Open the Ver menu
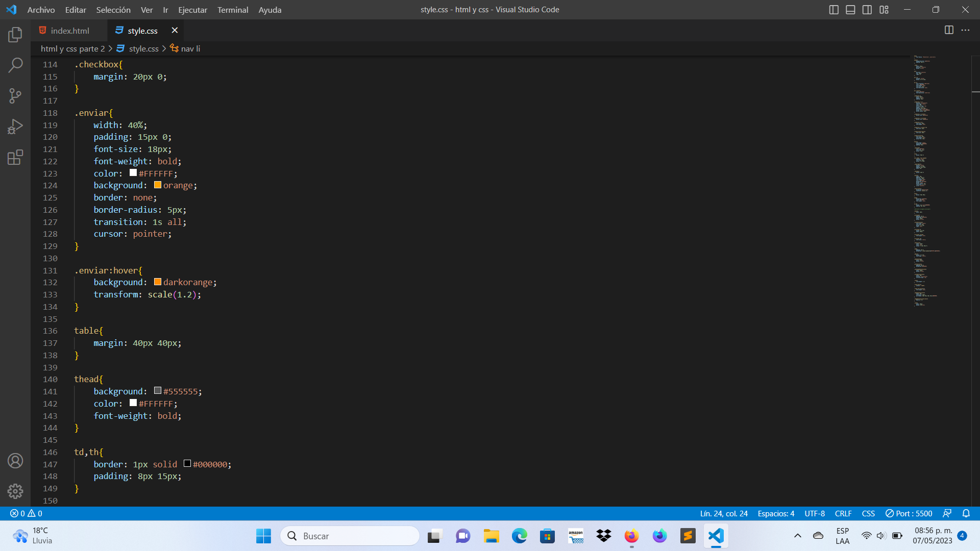This screenshot has width=980, height=551. tap(146, 10)
